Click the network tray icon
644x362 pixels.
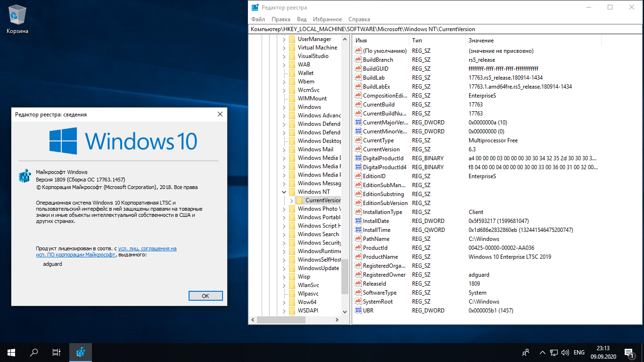tap(554, 352)
